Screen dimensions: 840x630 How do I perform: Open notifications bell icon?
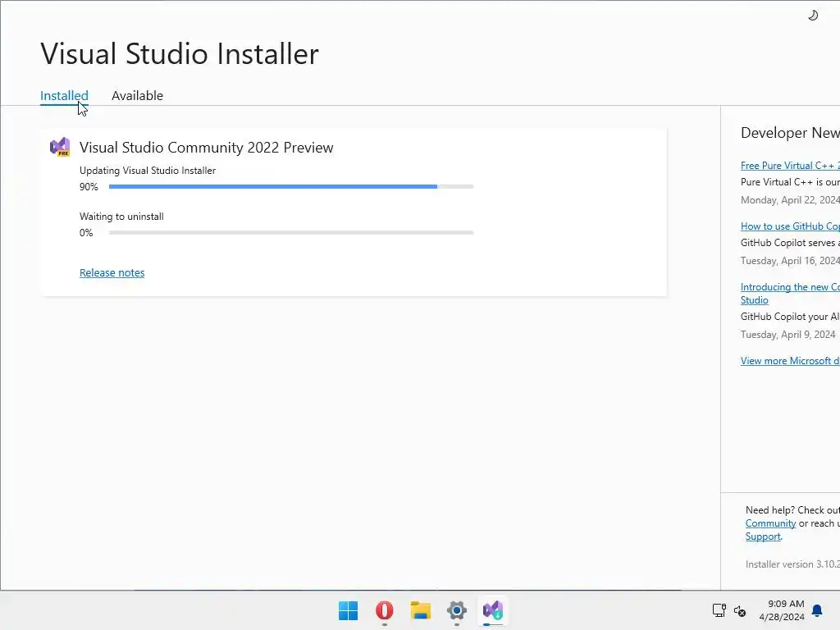click(x=817, y=610)
